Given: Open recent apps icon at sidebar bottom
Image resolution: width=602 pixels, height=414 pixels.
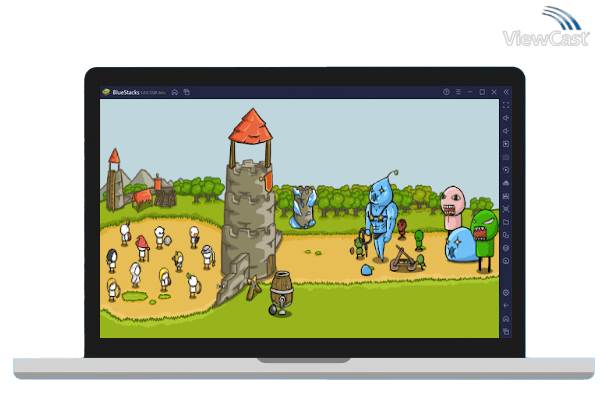Looking at the screenshot, I should (506, 331).
